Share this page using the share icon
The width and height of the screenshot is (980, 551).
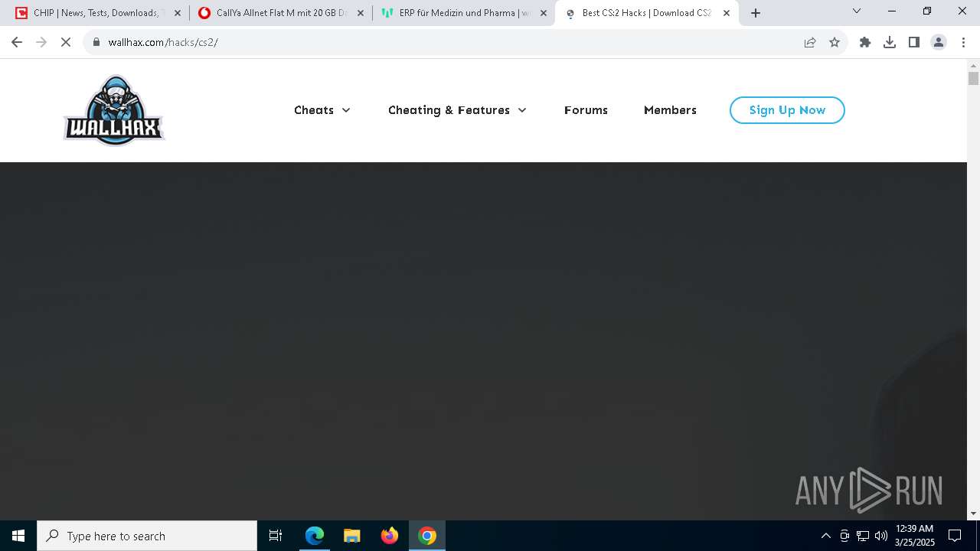[x=810, y=42]
